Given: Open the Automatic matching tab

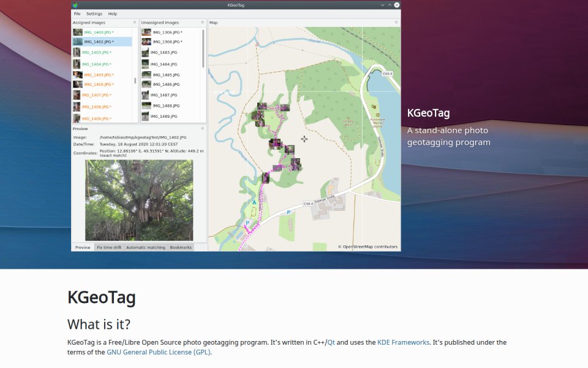Looking at the screenshot, I should coord(146,247).
